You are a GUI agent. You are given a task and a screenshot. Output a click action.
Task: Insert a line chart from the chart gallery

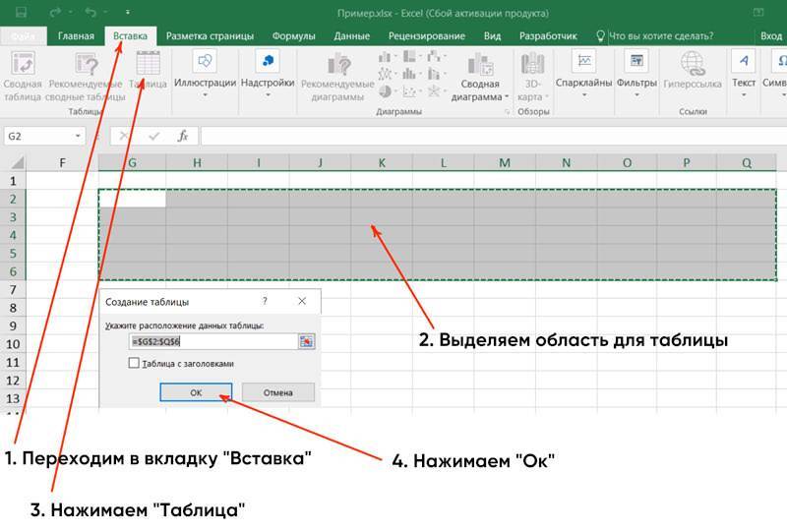click(x=385, y=75)
